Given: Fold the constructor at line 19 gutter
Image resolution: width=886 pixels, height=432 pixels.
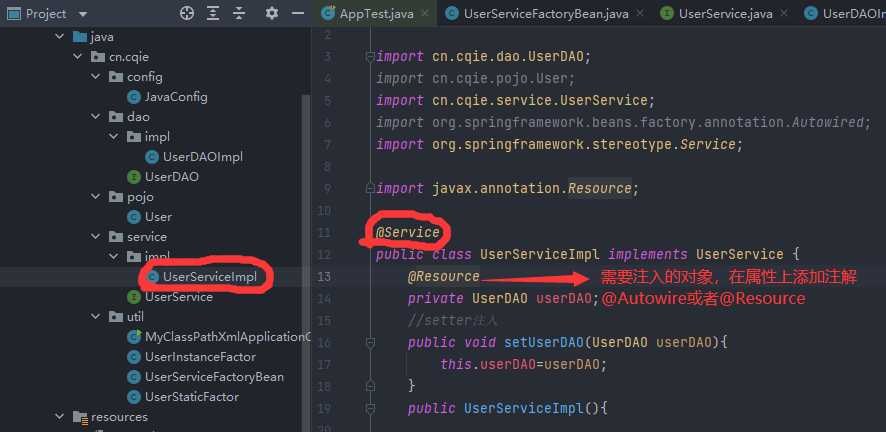Looking at the screenshot, I should coord(370,408).
